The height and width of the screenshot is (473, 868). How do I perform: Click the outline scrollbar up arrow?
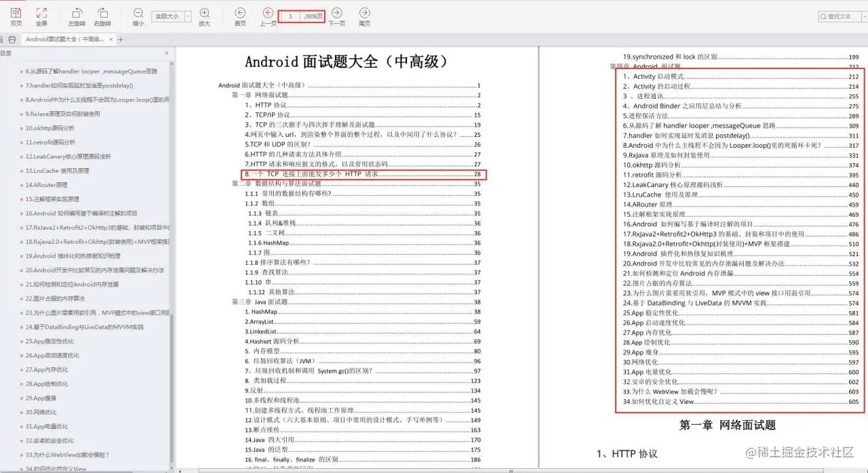[x=172, y=62]
